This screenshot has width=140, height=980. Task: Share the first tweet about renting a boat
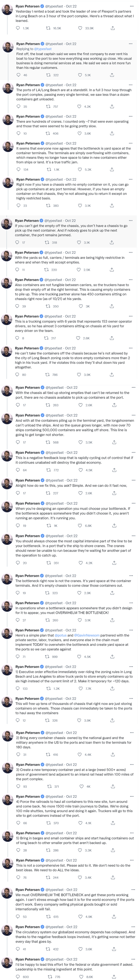click(x=112, y=28)
